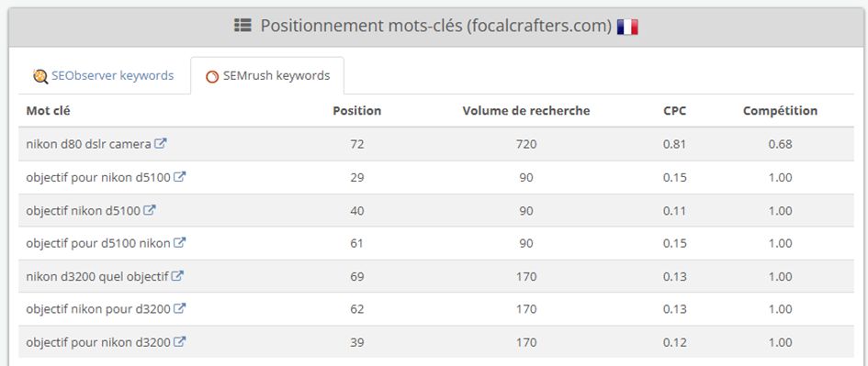The height and width of the screenshot is (366, 868).
Task: Open external link icon beside objectif nikon d5100
Action: (x=150, y=210)
